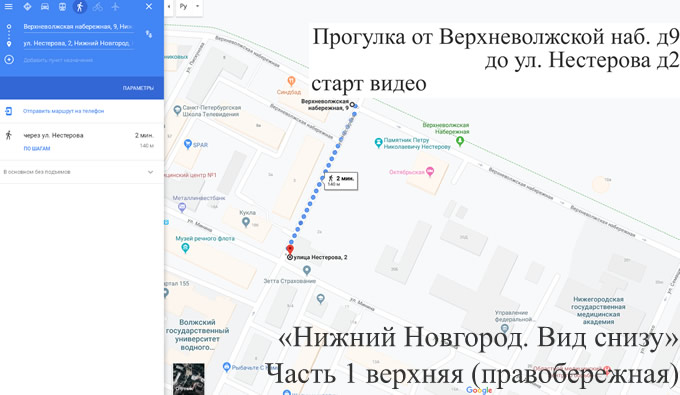The width and height of the screenshot is (680, 395).
Task: Select the driving travel mode icon
Action: 45,7
